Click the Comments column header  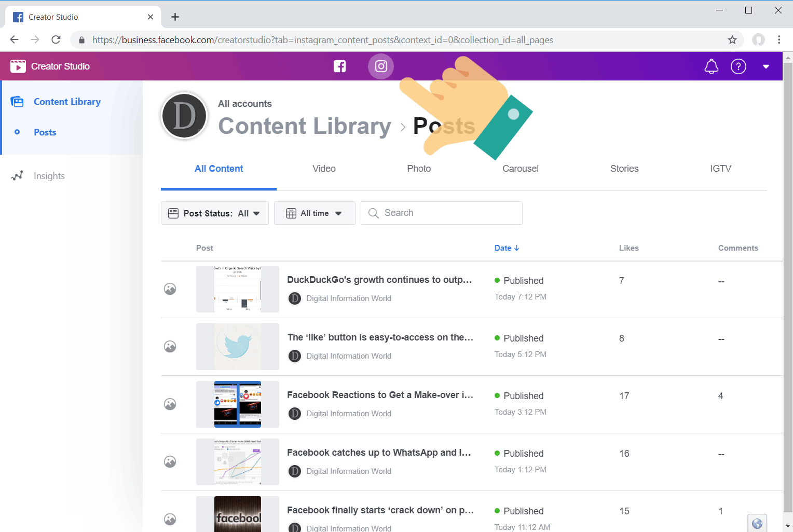click(738, 248)
